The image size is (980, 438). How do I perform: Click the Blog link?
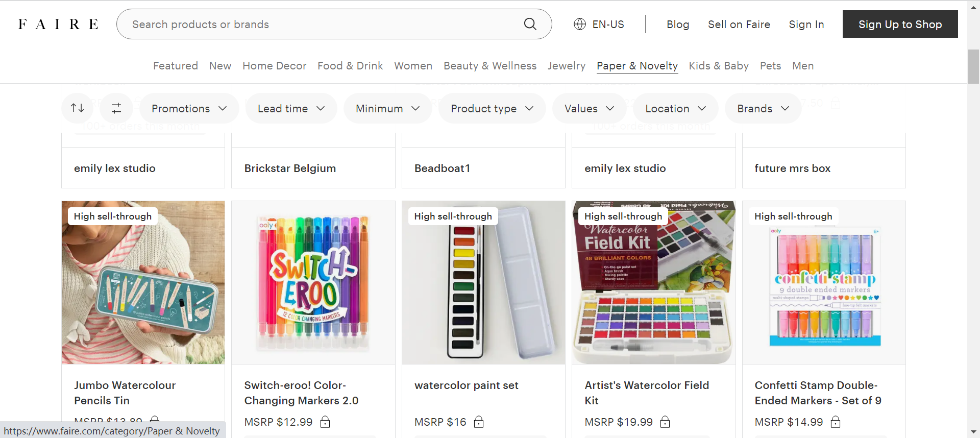click(678, 24)
